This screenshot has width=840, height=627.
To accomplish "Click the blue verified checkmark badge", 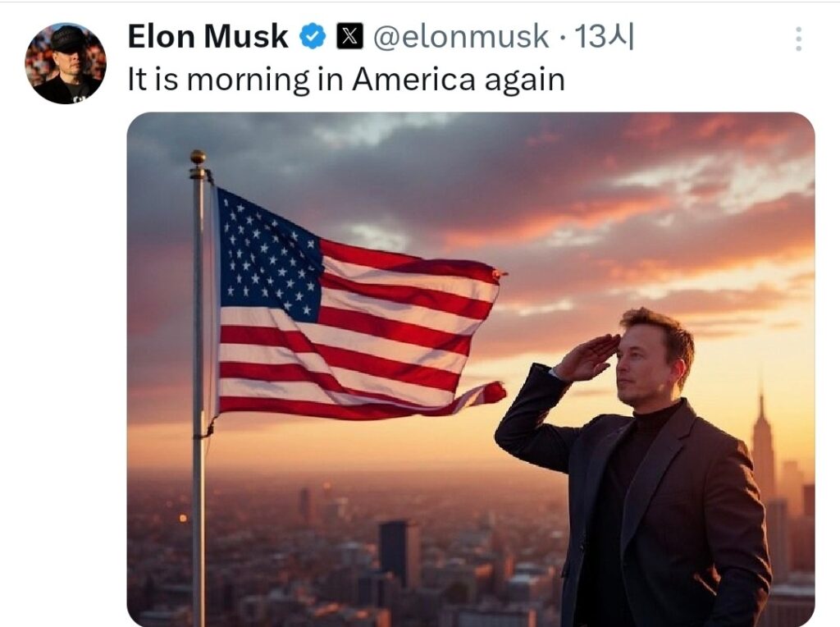I will click(312, 37).
